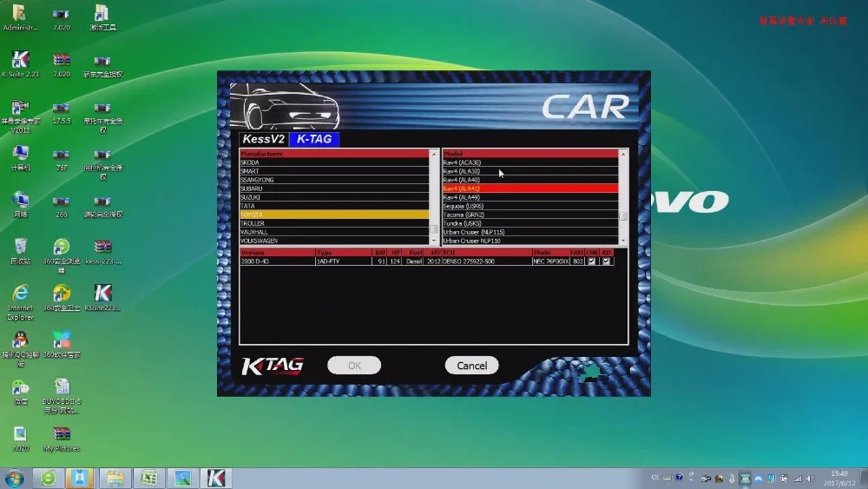Image resolution: width=868 pixels, height=489 pixels.
Task: Click the Windows Start orb
Action: pyautogui.click(x=14, y=479)
